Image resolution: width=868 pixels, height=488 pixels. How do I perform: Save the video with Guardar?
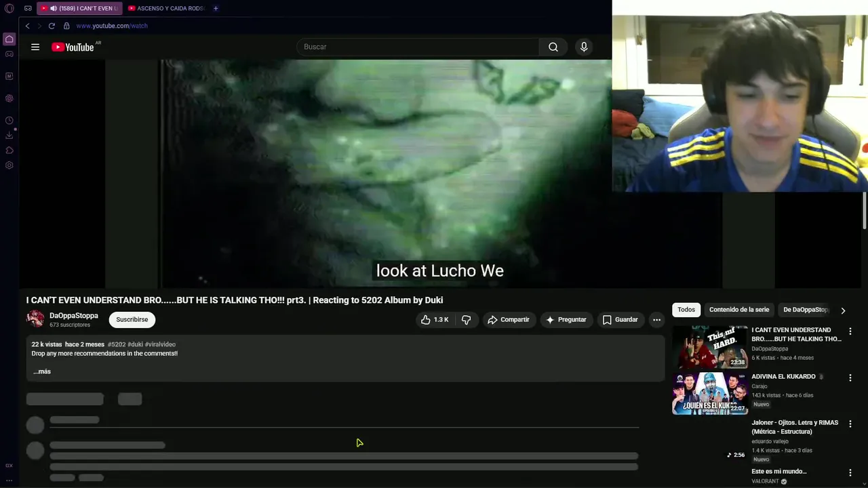tap(620, 320)
